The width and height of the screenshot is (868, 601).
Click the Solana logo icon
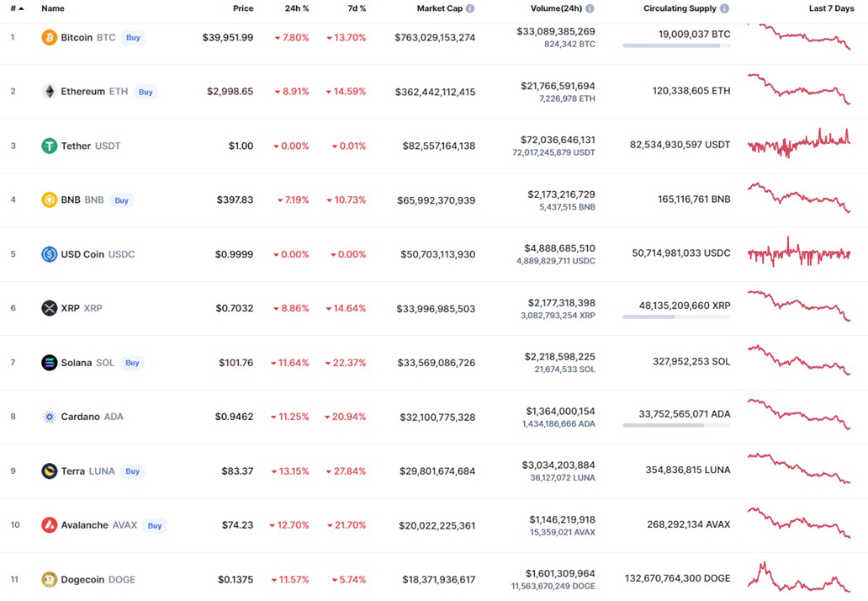pos(50,363)
